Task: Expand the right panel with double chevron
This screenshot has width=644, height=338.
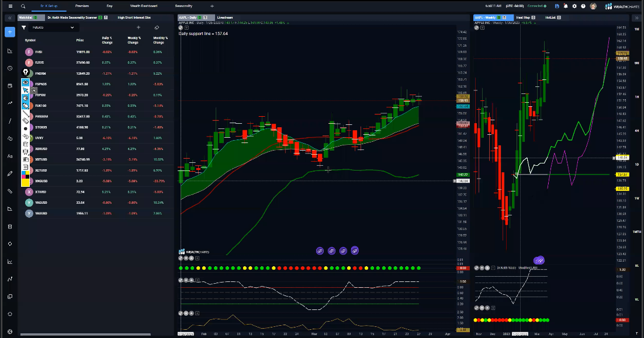Action: click(636, 18)
